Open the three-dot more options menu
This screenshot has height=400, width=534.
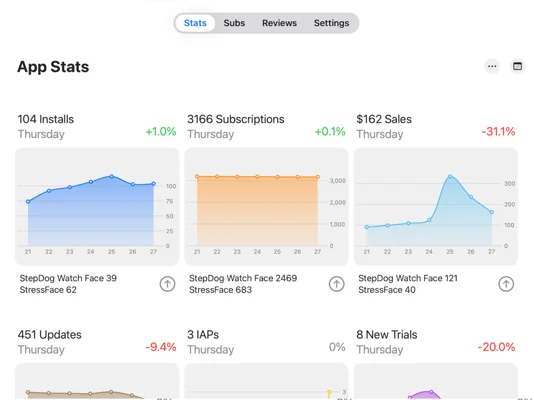click(x=492, y=66)
